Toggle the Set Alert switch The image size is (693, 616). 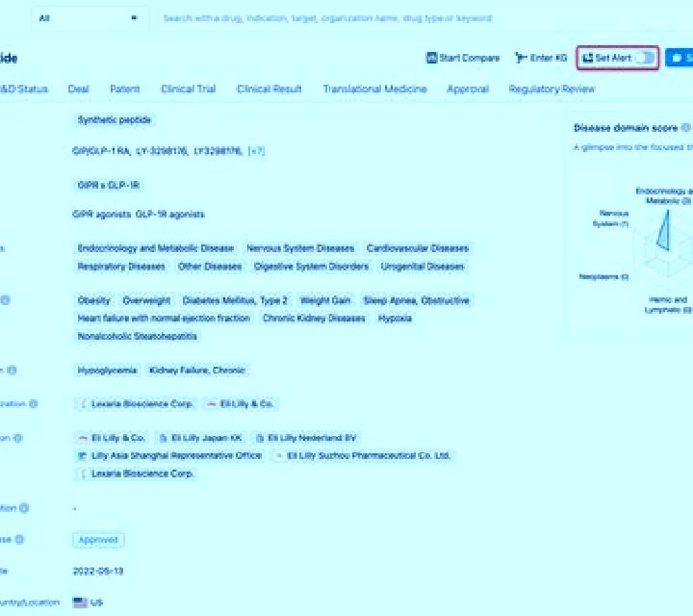645,58
